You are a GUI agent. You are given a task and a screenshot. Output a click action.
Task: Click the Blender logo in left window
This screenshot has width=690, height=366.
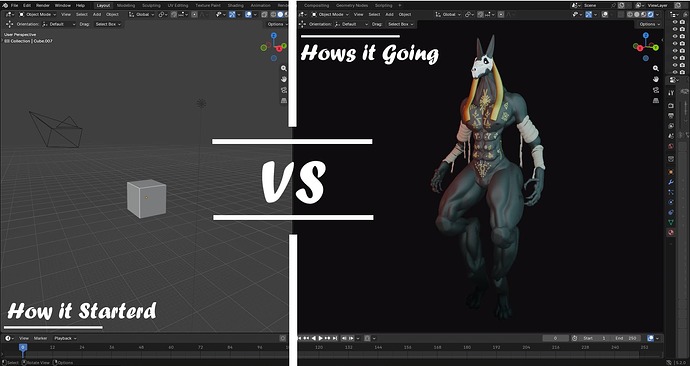point(5,5)
